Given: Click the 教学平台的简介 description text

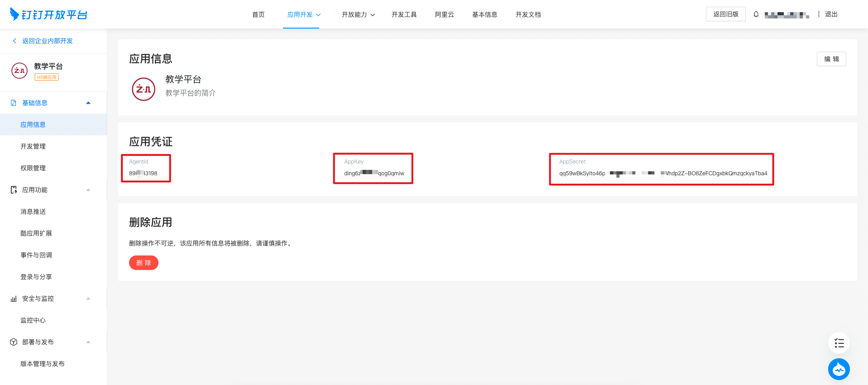Looking at the screenshot, I should 191,93.
